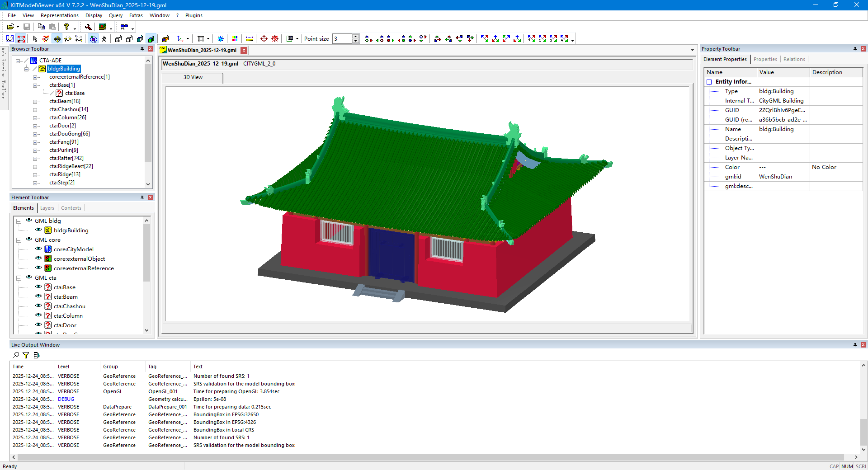
Task: Expand the cta:DouGong[66] node
Action: 35,134
